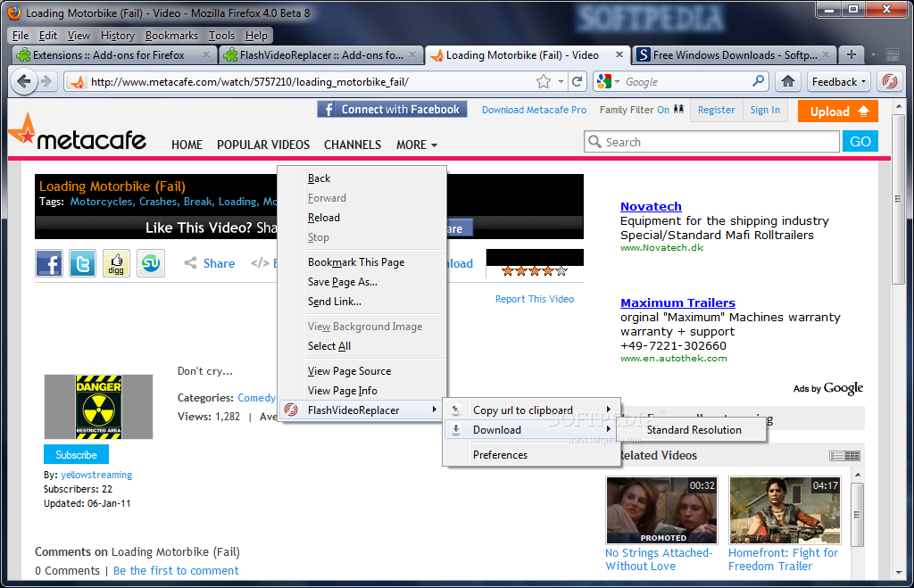This screenshot has width=914, height=588.
Task: Switch Related Videos to grid view icon
Action: pos(852,456)
